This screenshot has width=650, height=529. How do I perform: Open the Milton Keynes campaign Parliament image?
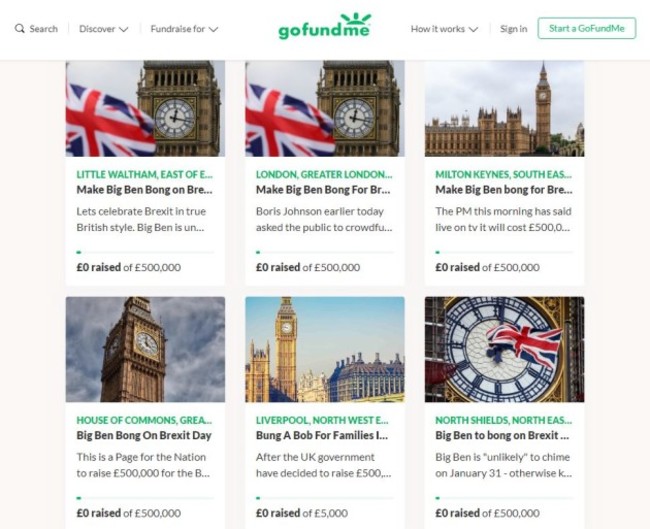504,109
